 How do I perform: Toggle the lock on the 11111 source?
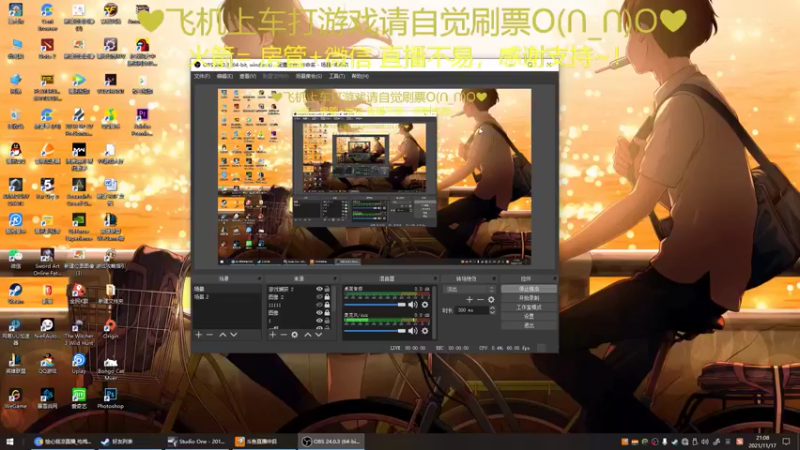tap(327, 305)
